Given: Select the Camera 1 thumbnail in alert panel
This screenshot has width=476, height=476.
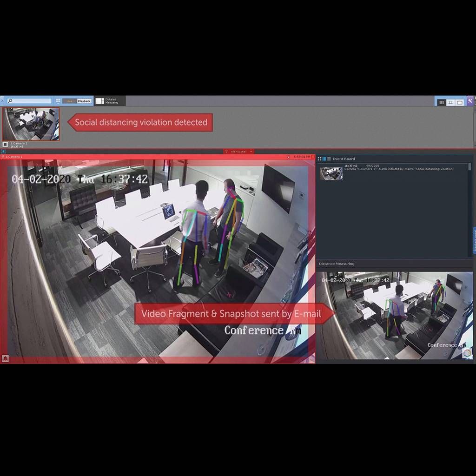Looking at the screenshot, I should coord(31,124).
